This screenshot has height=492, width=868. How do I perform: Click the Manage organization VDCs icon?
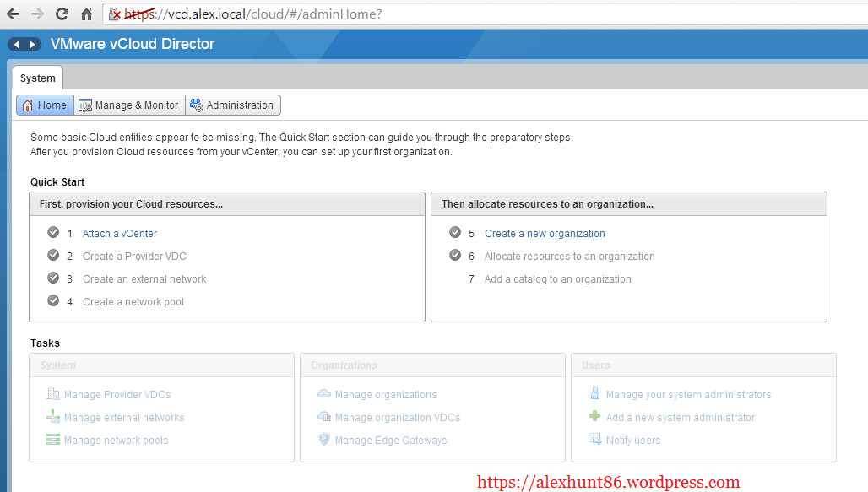tap(324, 416)
